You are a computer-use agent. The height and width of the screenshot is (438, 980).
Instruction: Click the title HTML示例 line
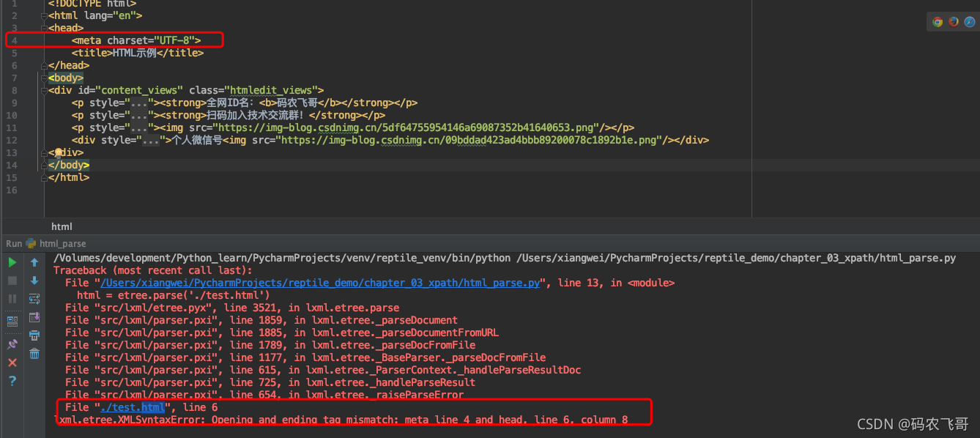click(x=138, y=53)
